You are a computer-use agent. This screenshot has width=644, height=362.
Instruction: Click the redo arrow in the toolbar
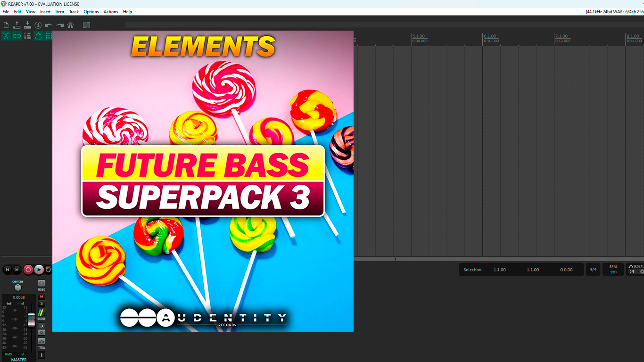coord(60,25)
